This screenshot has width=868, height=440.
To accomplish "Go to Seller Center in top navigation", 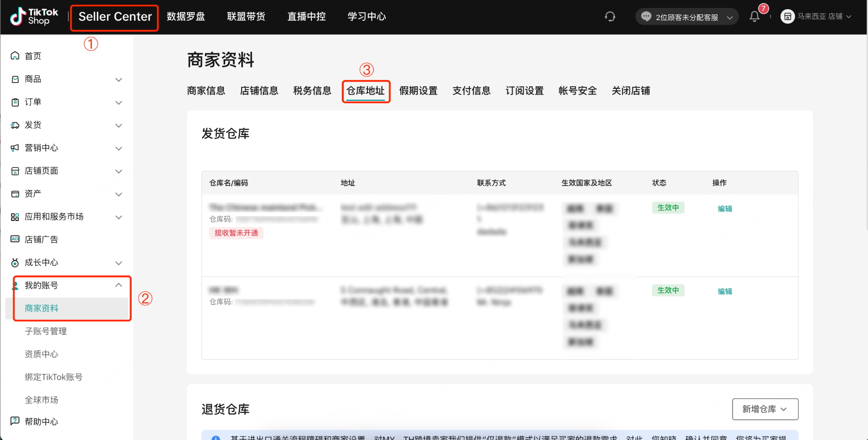I will click(x=115, y=17).
